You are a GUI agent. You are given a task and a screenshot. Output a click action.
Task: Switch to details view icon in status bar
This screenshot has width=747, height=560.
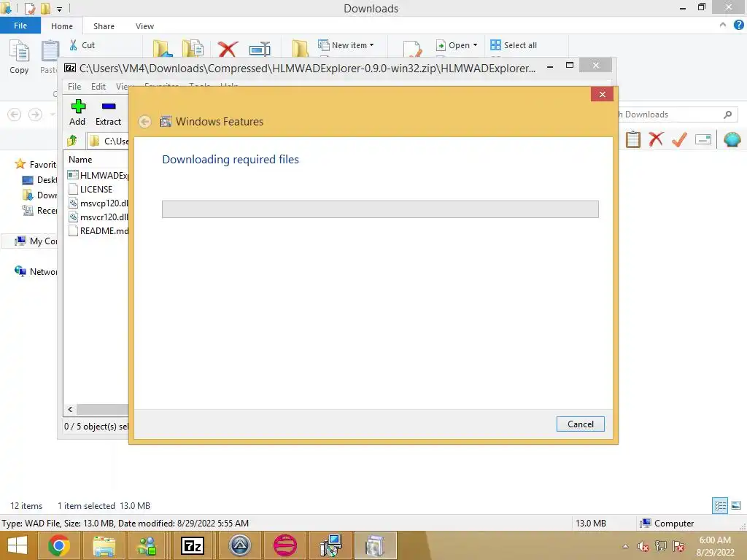[720, 505]
